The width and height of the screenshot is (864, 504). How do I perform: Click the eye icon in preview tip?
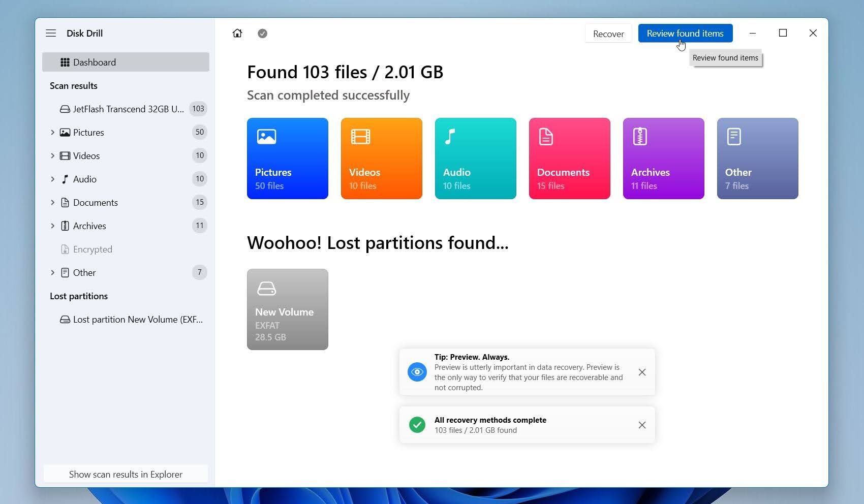[417, 372]
